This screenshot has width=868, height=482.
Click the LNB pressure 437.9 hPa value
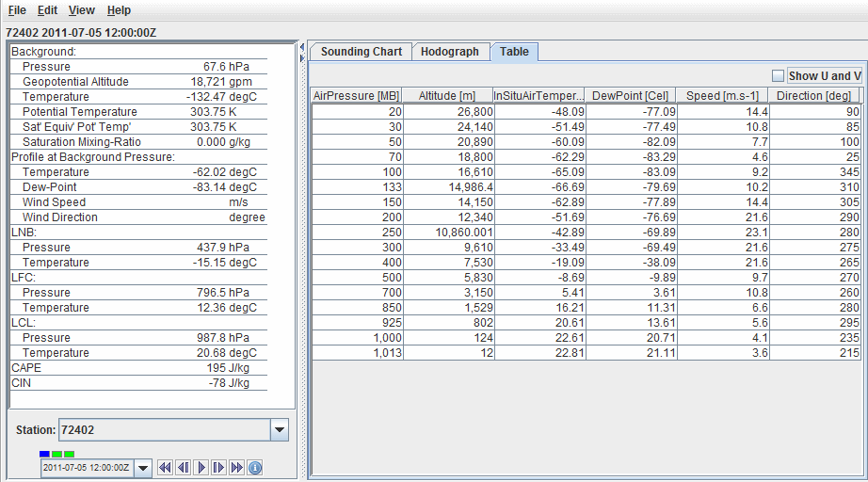coord(222,248)
